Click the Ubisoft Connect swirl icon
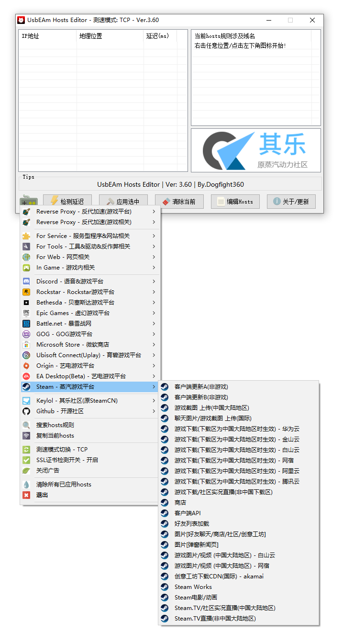The image size is (343, 644). tap(27, 355)
